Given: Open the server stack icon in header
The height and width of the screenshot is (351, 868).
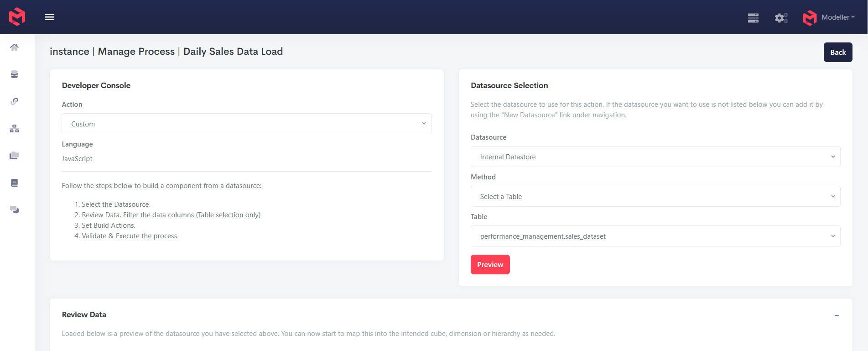Looking at the screenshot, I should (x=753, y=18).
